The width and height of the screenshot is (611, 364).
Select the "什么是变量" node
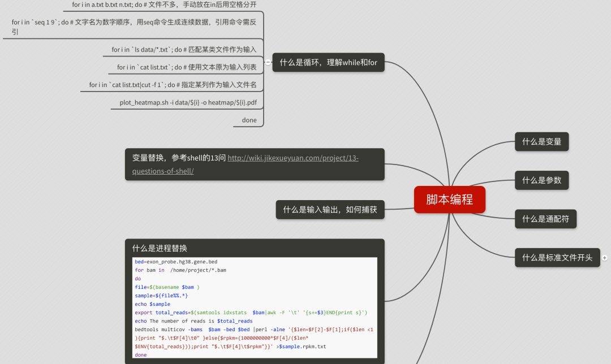click(541, 142)
